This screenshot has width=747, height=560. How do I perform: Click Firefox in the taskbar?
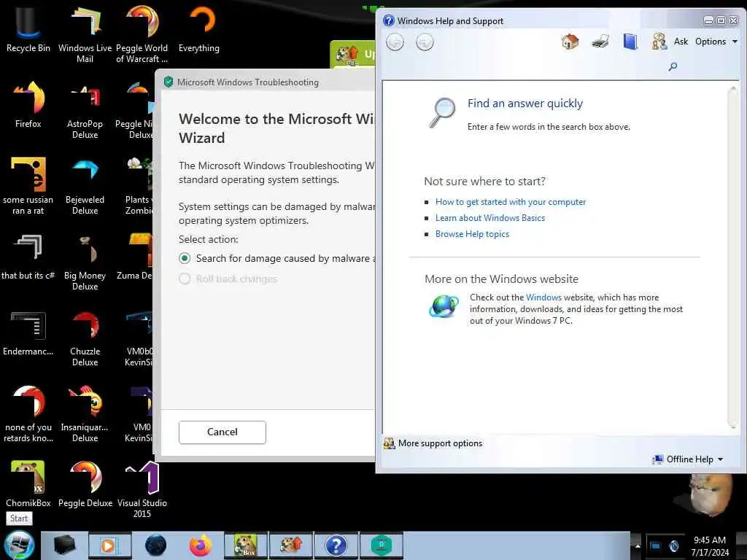click(x=200, y=545)
